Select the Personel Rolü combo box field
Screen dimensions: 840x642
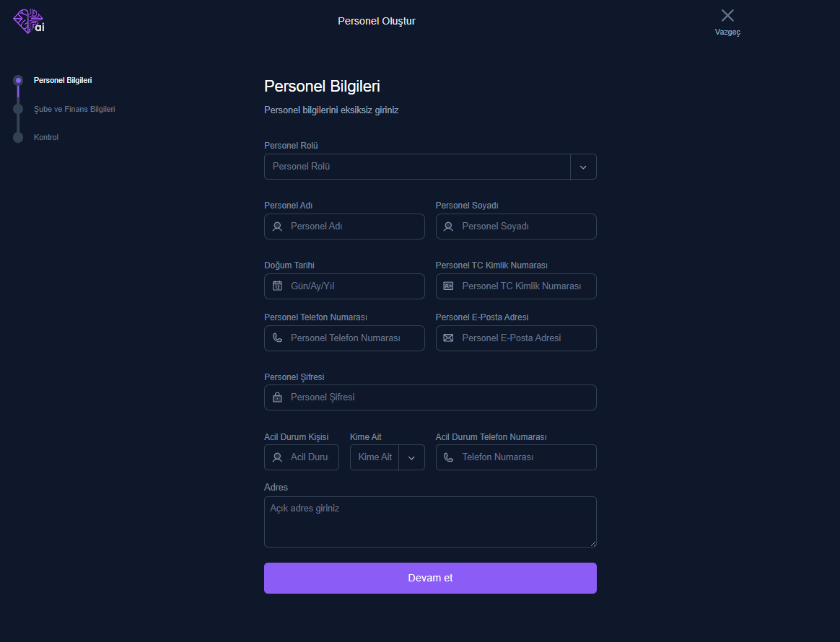430,167
